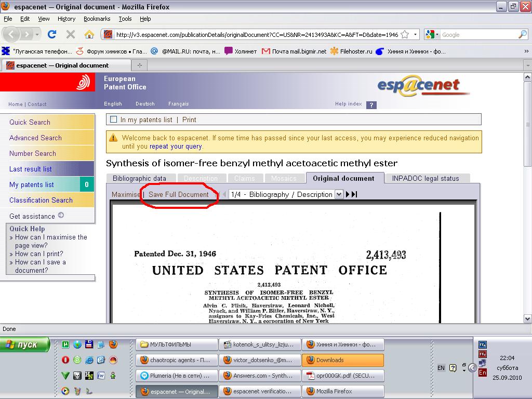Click the Reload page icon
Image resolution: width=532 pixels, height=399 pixels.
(x=52, y=35)
